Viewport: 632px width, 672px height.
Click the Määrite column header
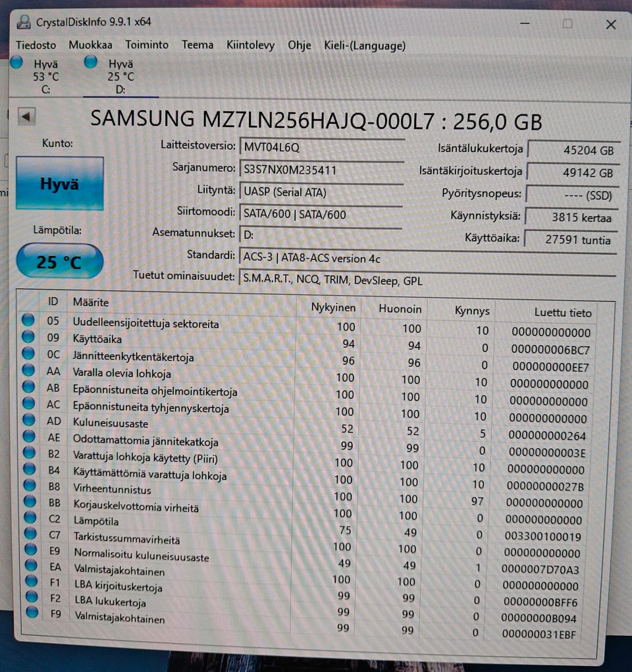(x=90, y=302)
